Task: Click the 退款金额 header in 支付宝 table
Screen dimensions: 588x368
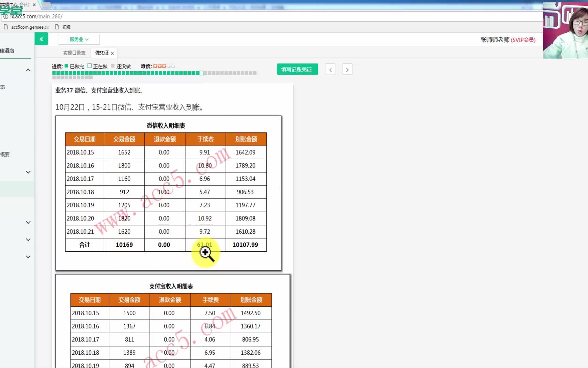Action: pyautogui.click(x=170, y=300)
